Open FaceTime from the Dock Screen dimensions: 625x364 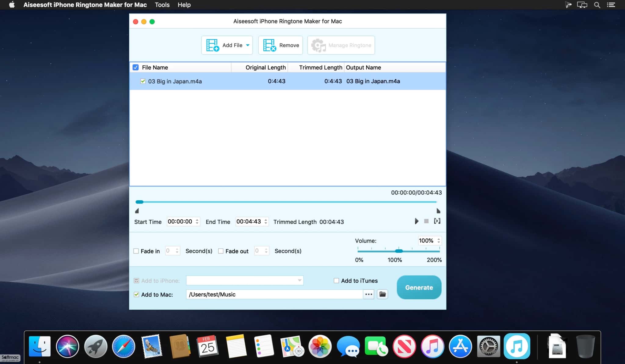(376, 346)
